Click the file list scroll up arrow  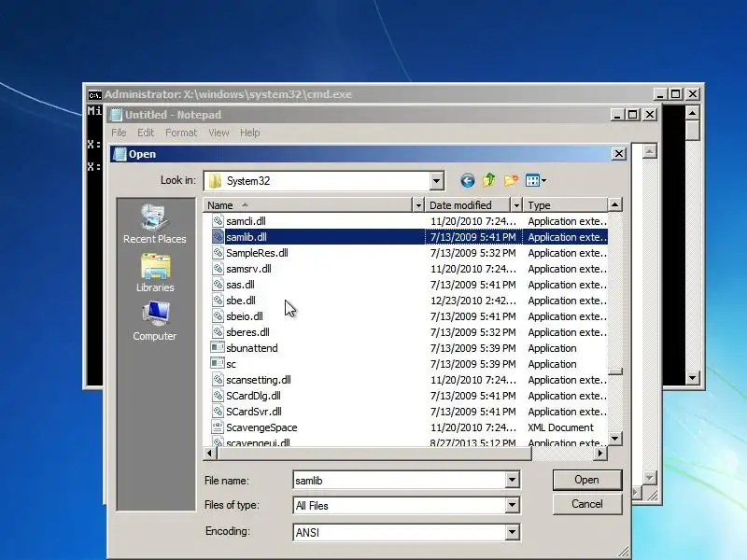point(615,204)
